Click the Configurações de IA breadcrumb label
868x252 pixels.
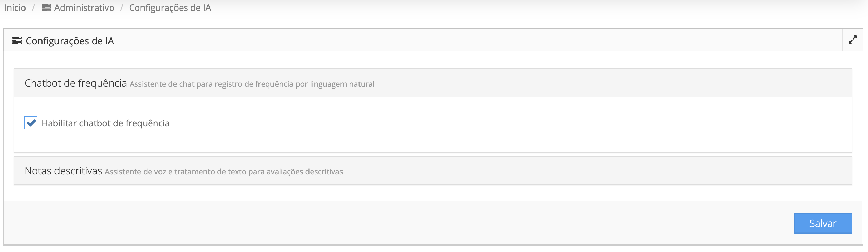coord(170,7)
